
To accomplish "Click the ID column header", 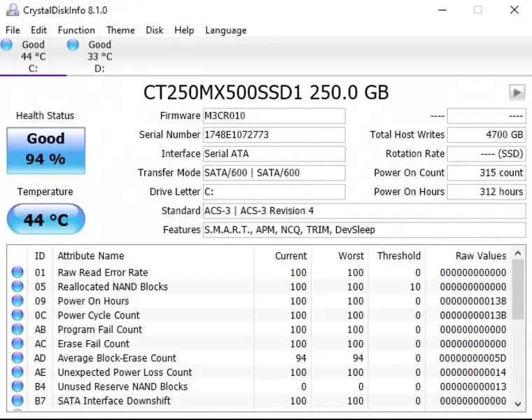I will pyautogui.click(x=40, y=255).
